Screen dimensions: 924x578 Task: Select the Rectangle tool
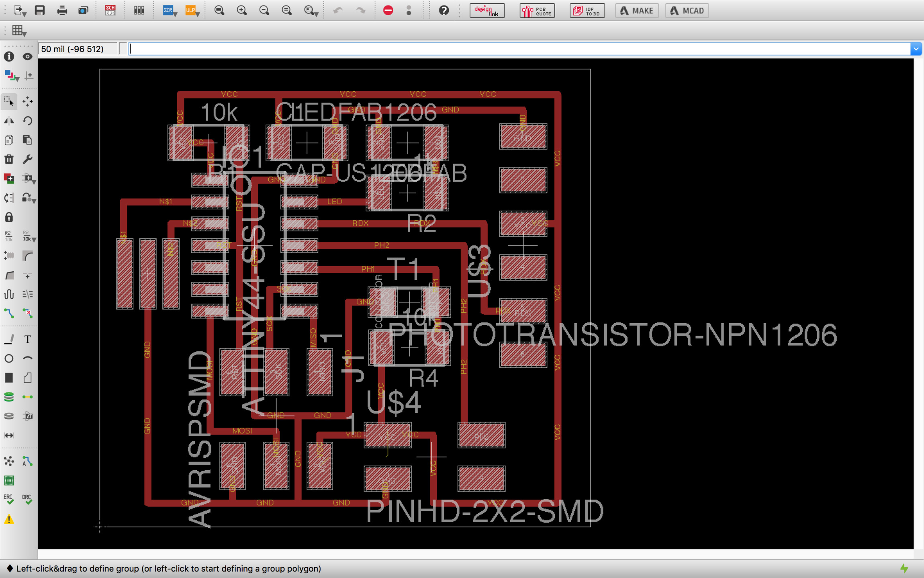(x=9, y=378)
